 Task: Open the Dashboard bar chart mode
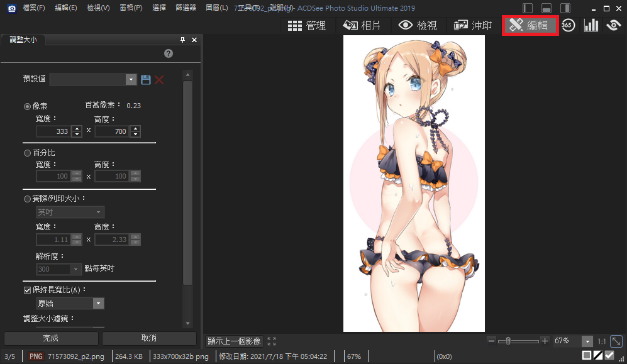point(591,26)
